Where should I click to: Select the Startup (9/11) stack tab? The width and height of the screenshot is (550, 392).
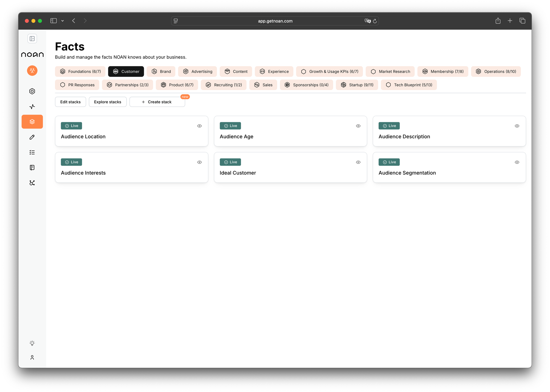tap(357, 85)
